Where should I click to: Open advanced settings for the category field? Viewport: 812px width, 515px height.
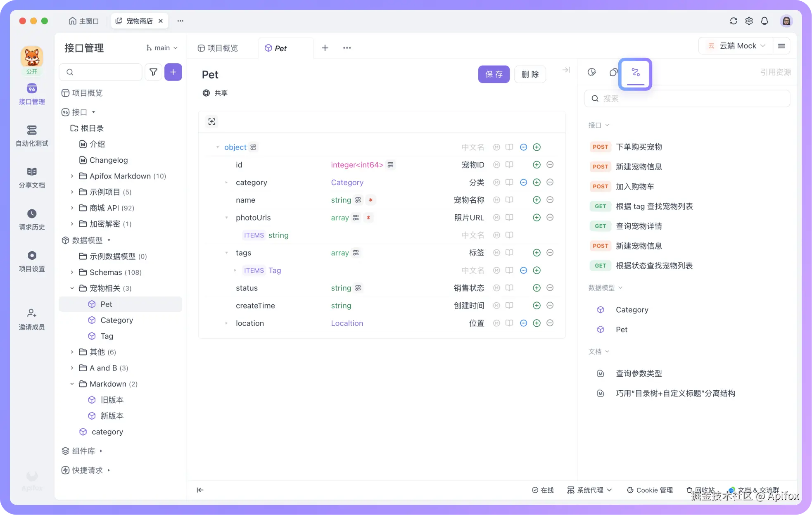click(x=523, y=182)
